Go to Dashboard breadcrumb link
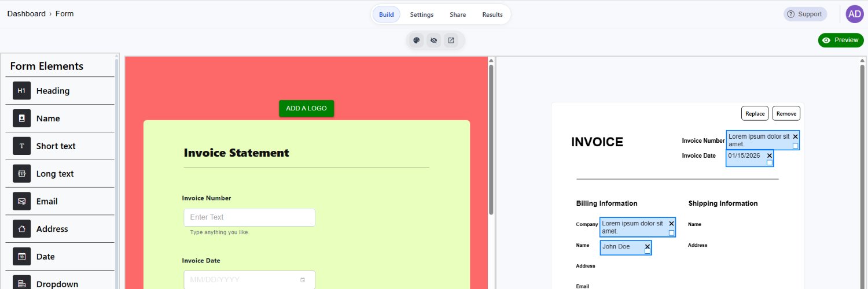The width and height of the screenshot is (868, 289). pyautogui.click(x=26, y=14)
